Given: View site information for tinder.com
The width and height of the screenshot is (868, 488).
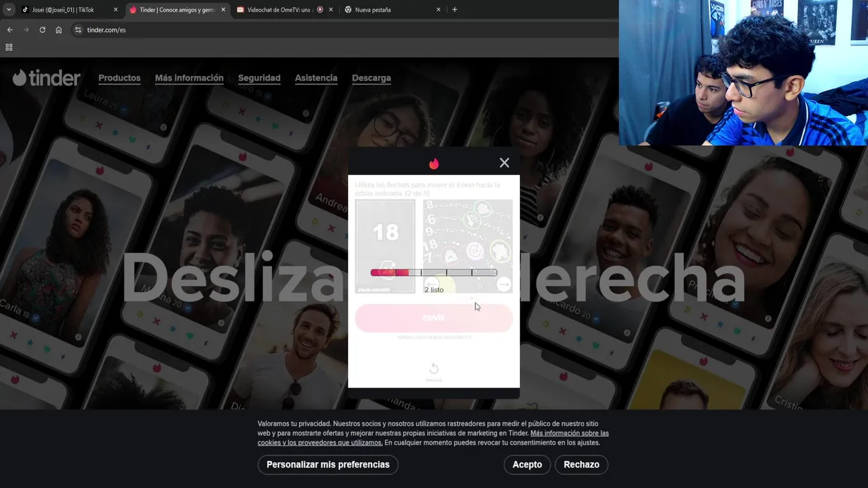Looking at the screenshot, I should [x=78, y=30].
